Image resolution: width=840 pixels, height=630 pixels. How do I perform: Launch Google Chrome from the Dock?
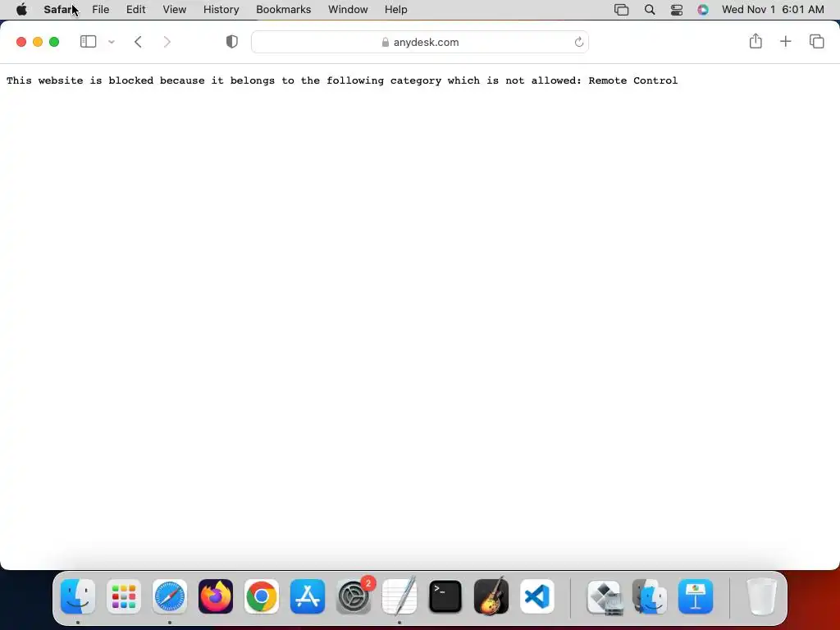(x=262, y=596)
